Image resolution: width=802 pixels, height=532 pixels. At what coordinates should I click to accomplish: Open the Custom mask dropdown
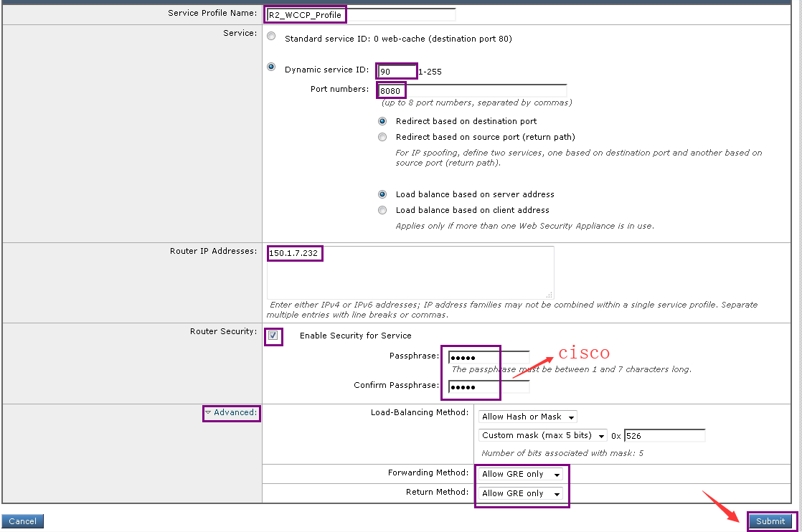tap(542, 435)
